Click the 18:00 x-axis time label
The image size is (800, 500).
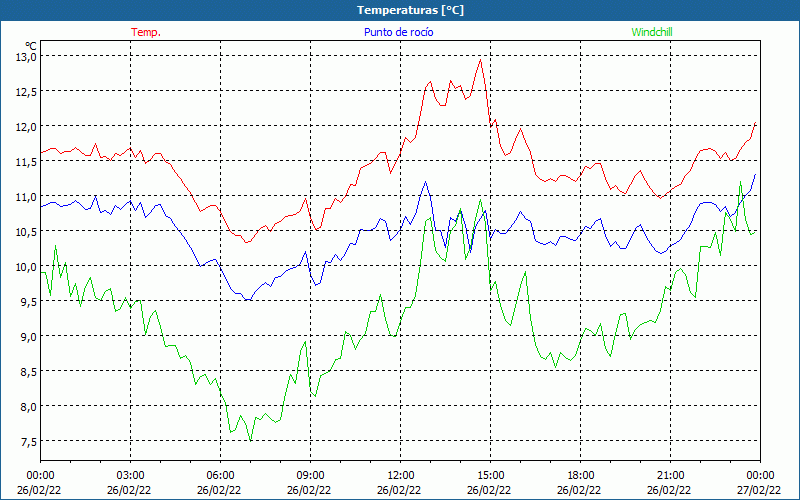pos(580,476)
